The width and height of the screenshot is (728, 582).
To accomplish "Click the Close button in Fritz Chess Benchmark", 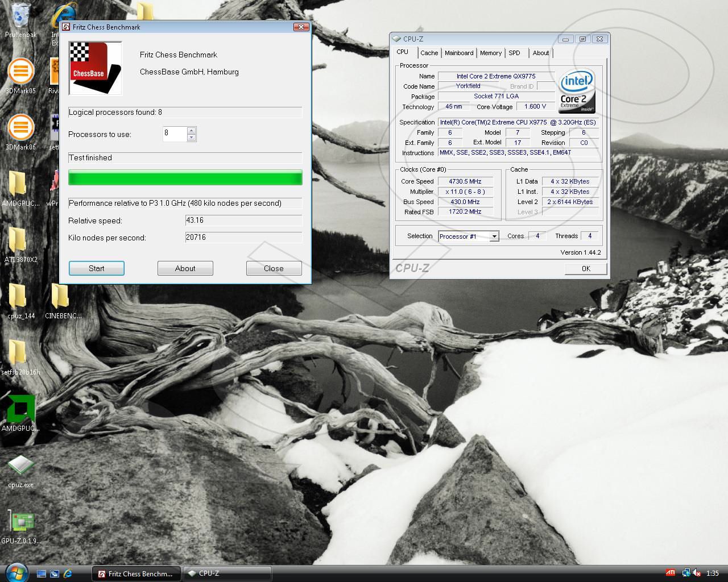I will pyautogui.click(x=274, y=268).
